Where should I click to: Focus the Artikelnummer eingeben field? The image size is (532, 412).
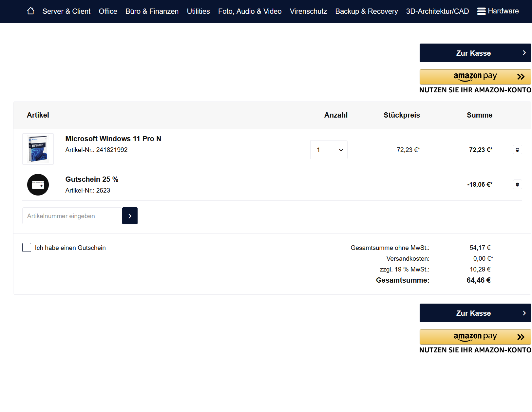coord(72,216)
